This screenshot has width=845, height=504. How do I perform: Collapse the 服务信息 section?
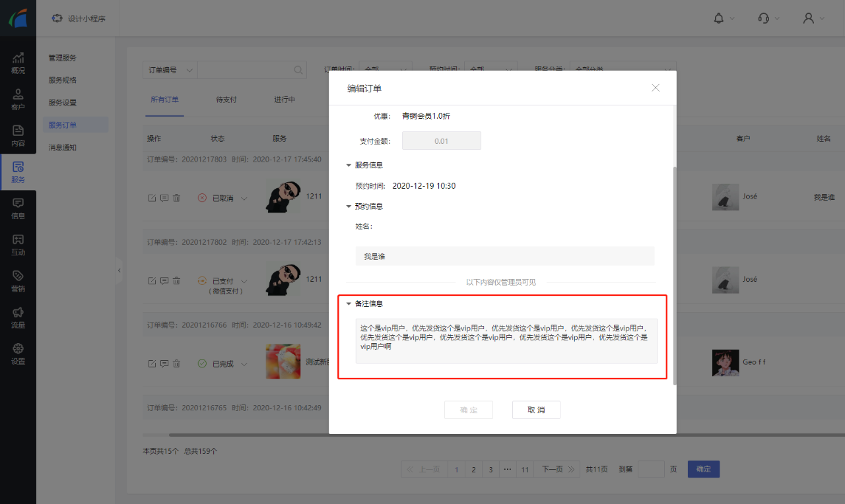click(349, 165)
